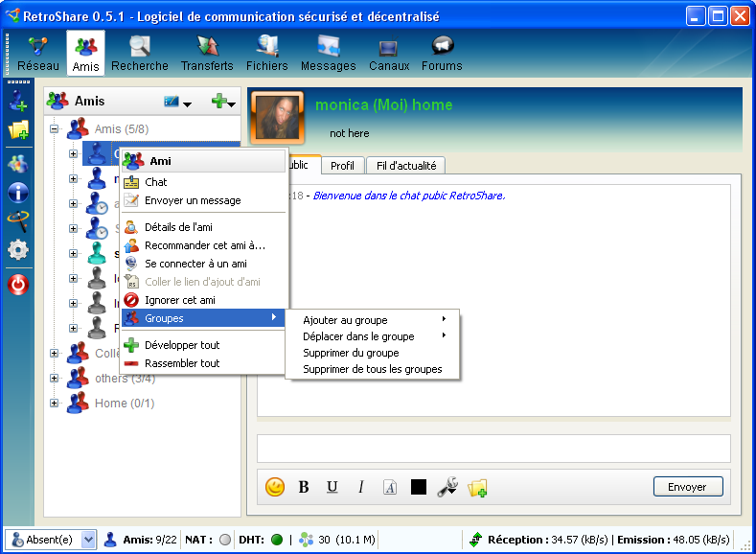Click the blue info sidebar icon
756x554 pixels.
pos(18,193)
